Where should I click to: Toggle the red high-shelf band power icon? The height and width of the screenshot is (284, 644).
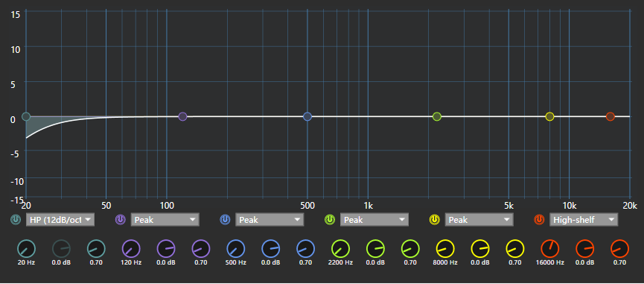click(x=539, y=220)
